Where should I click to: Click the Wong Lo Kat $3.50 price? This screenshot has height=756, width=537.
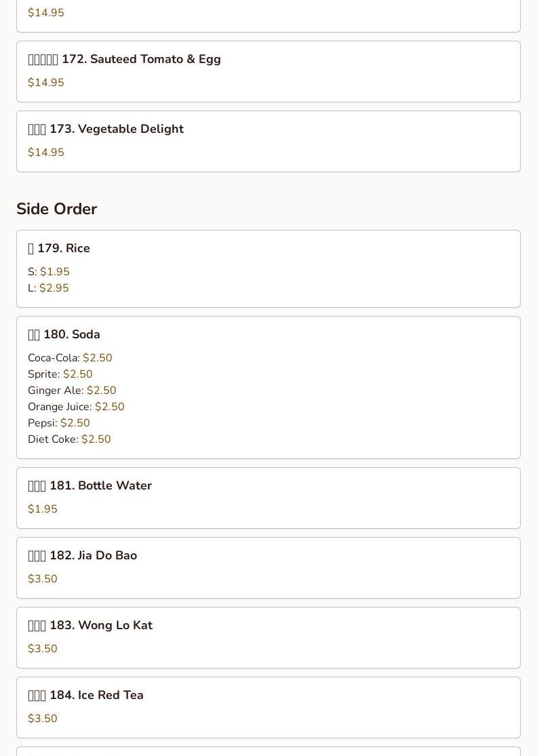(x=43, y=649)
